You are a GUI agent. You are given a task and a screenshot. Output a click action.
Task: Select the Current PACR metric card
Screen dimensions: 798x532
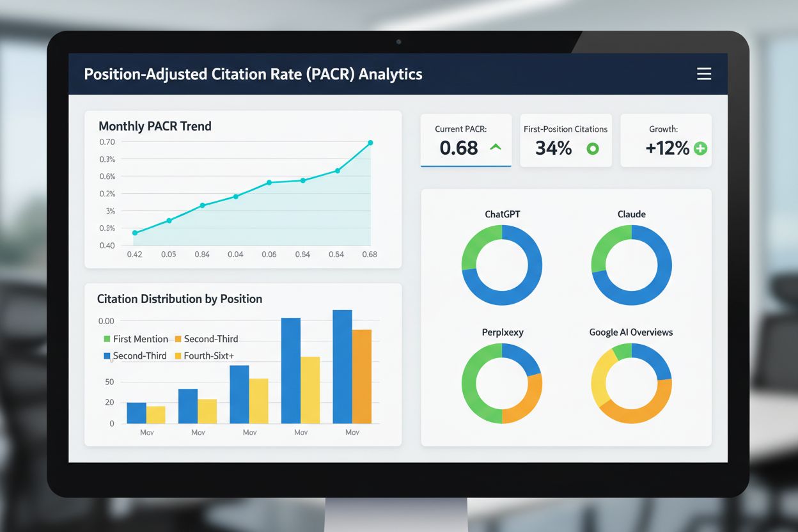coord(465,140)
